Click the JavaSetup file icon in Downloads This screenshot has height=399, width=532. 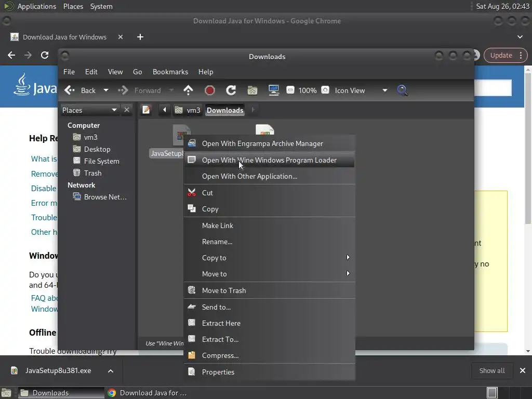[x=180, y=136]
